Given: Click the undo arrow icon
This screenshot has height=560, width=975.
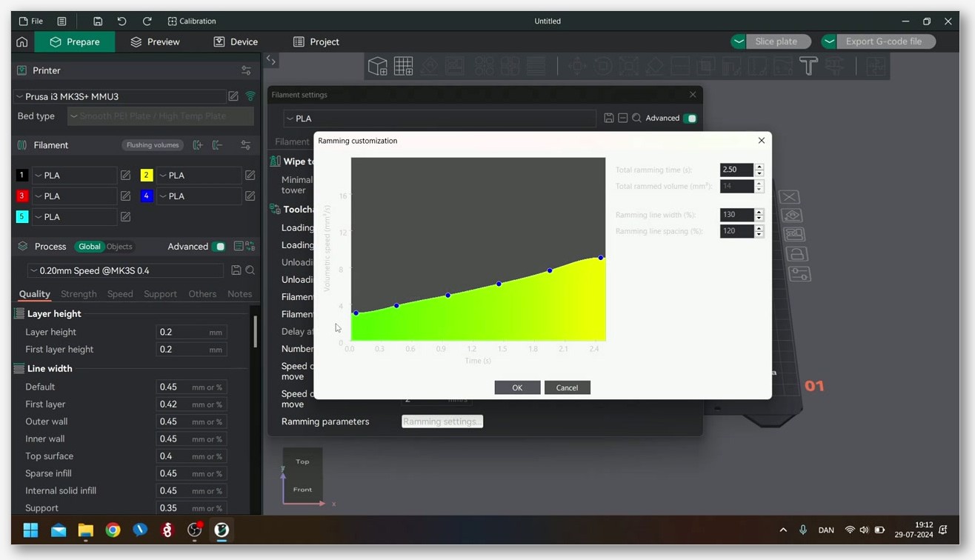Looking at the screenshot, I should click(122, 21).
